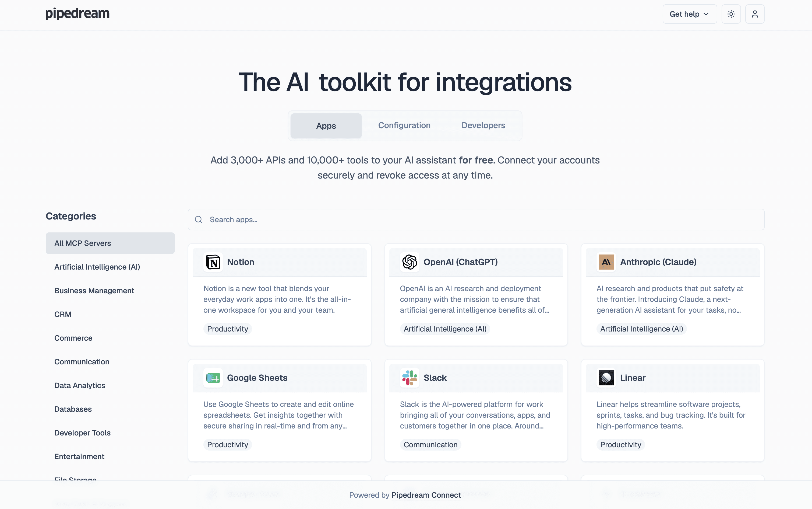Click the Notion app icon

[213, 262]
